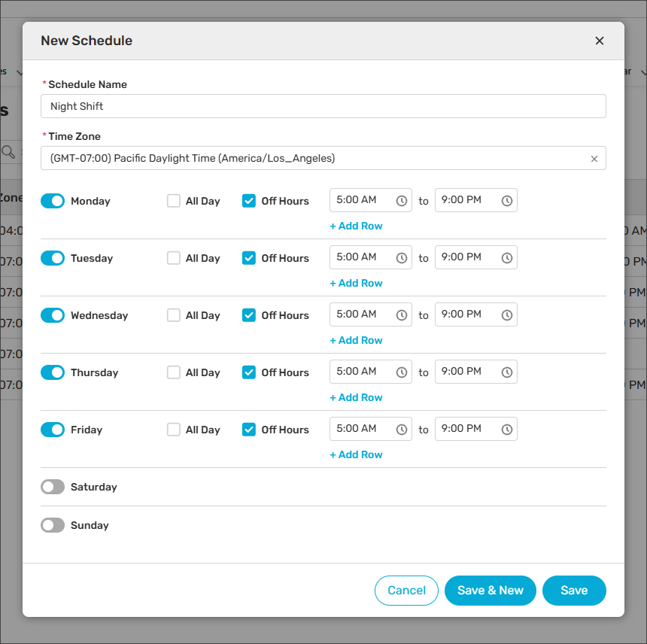Open clock picker for Monday start time
647x644 pixels.
pyautogui.click(x=402, y=201)
